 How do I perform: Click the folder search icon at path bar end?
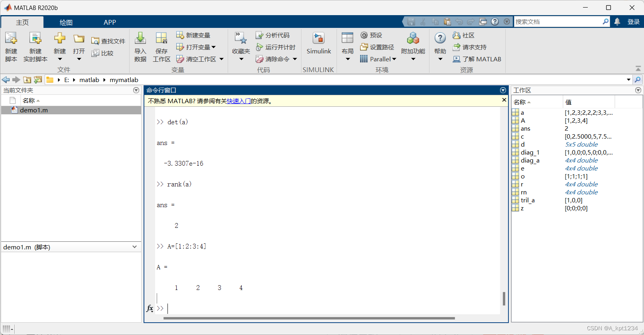[x=638, y=80]
